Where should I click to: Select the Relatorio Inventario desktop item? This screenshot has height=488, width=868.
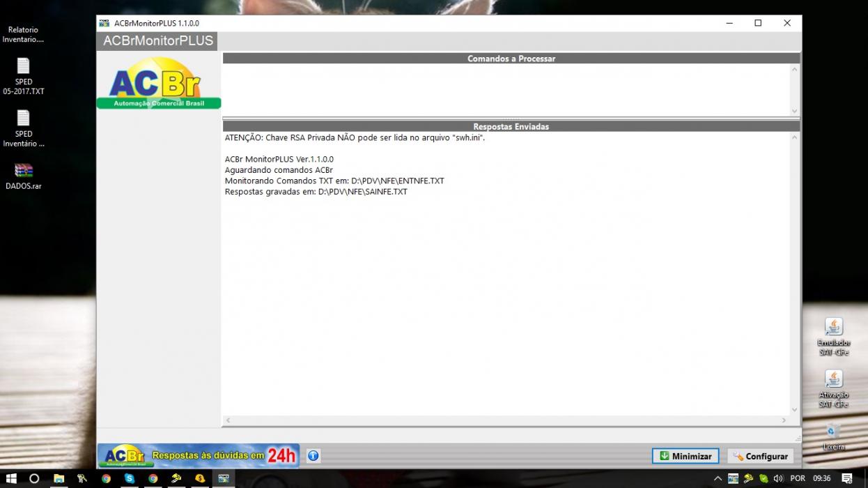tap(24, 34)
